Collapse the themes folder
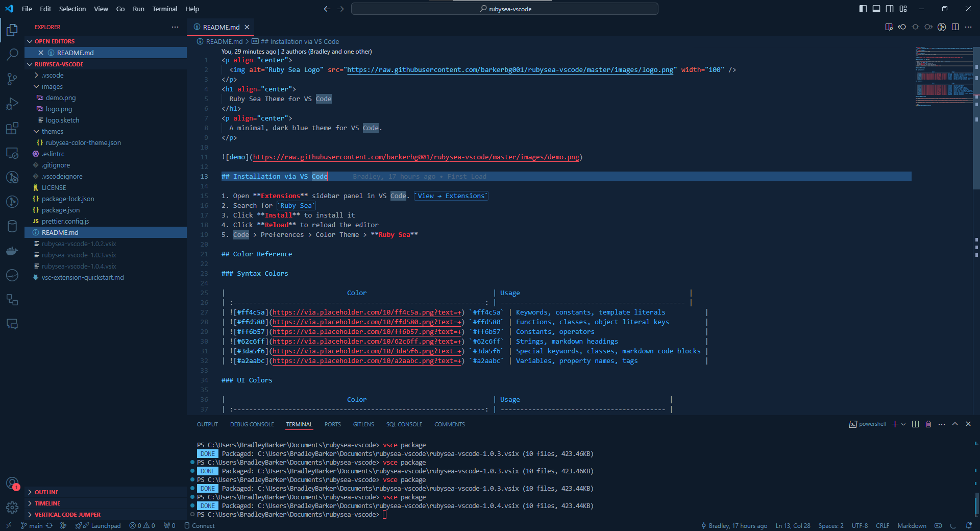Viewport: 980px width, 531px height. tap(53, 131)
